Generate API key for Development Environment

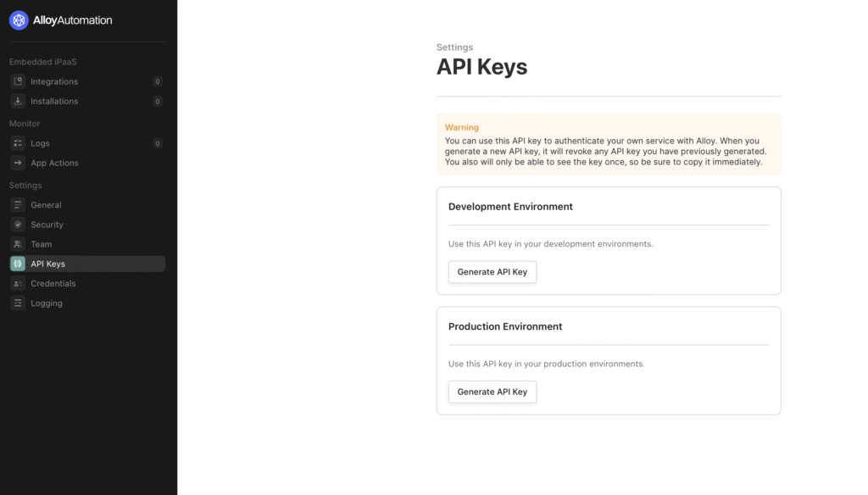492,272
